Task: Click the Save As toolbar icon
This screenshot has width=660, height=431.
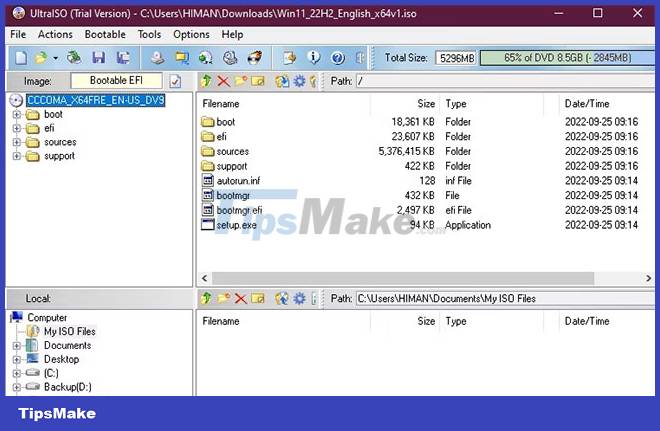Action: coord(123,58)
